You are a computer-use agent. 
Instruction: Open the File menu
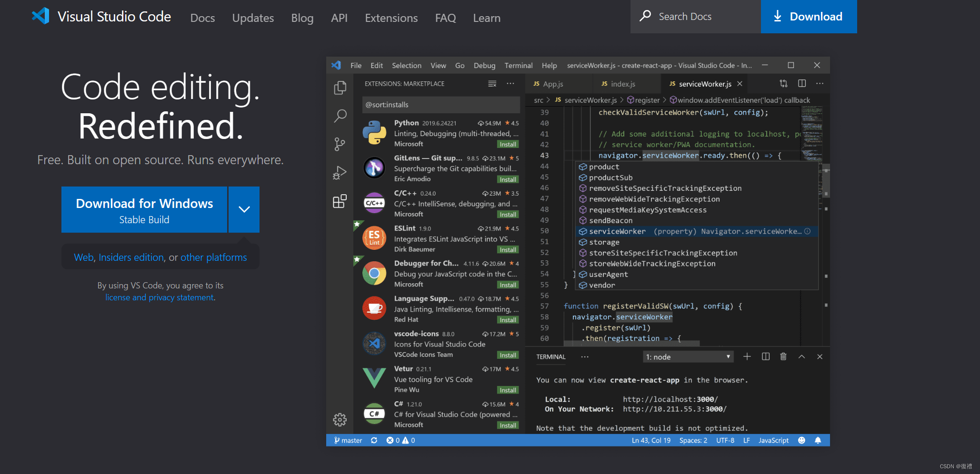click(356, 65)
